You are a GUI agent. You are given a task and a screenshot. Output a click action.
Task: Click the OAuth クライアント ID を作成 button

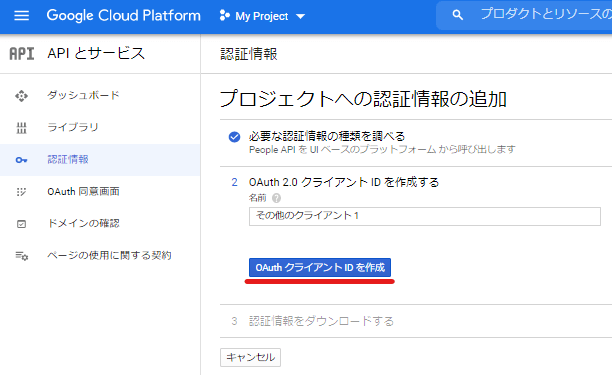tap(320, 268)
